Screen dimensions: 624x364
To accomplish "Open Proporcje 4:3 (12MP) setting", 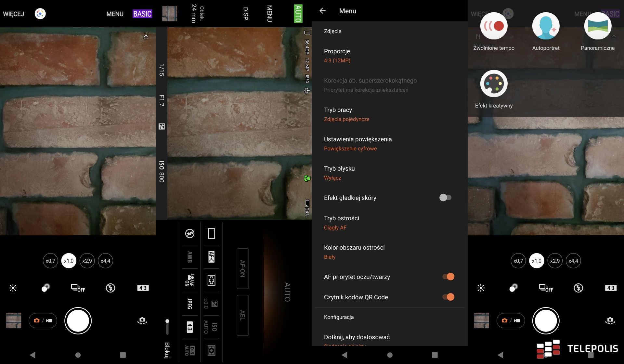I will point(337,56).
